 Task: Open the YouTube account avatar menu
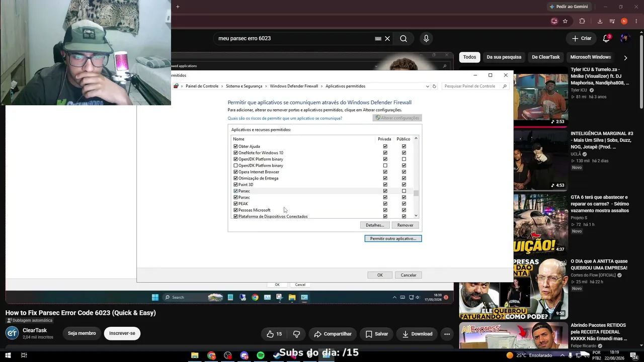625,38
